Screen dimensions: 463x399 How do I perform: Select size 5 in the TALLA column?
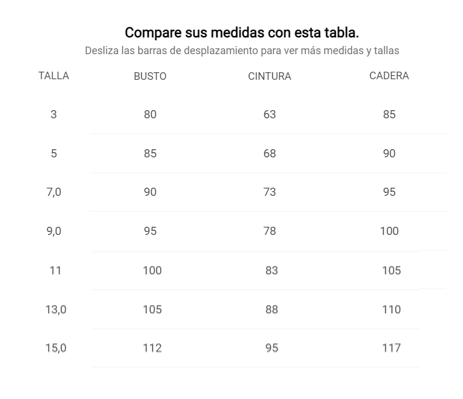[x=54, y=153]
